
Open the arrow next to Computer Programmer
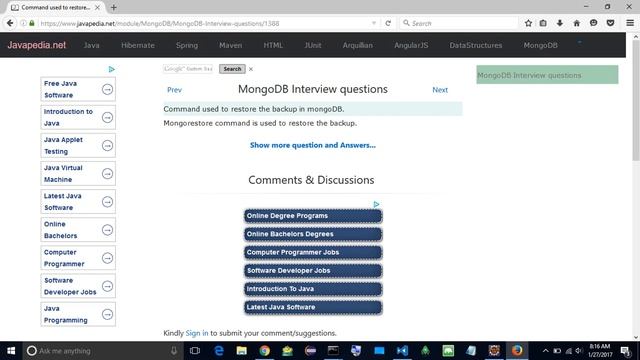click(107, 258)
